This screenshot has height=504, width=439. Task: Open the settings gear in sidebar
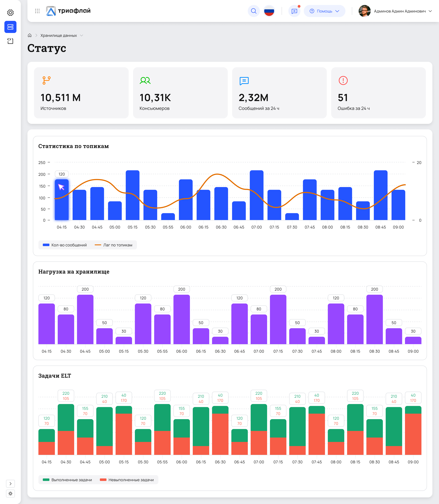pos(10,12)
